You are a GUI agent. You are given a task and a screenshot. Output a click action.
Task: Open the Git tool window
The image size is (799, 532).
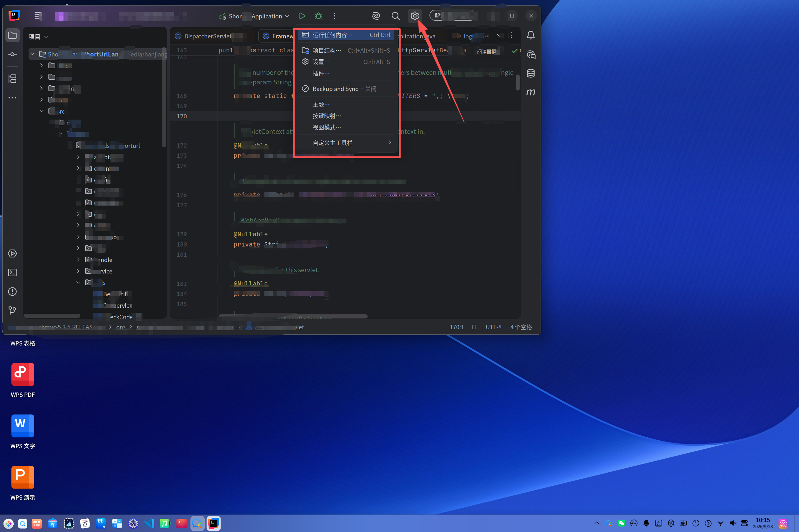coord(13,311)
